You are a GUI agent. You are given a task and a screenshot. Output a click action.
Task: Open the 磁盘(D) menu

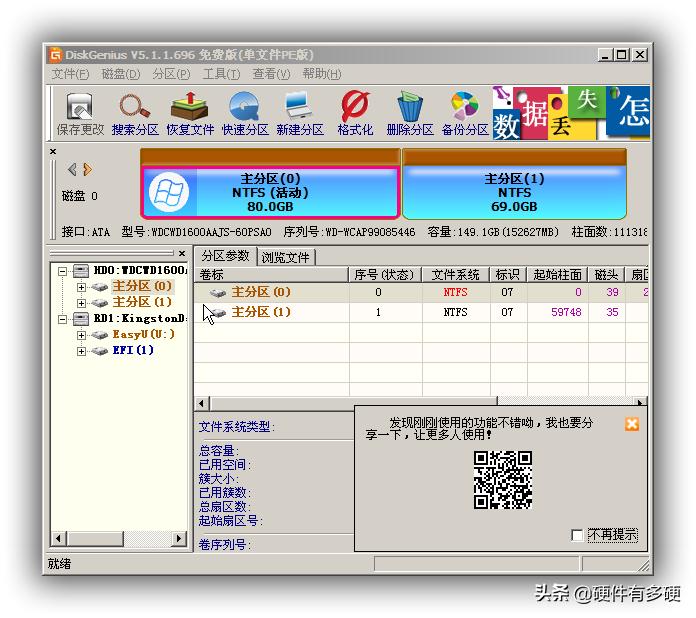(121, 74)
